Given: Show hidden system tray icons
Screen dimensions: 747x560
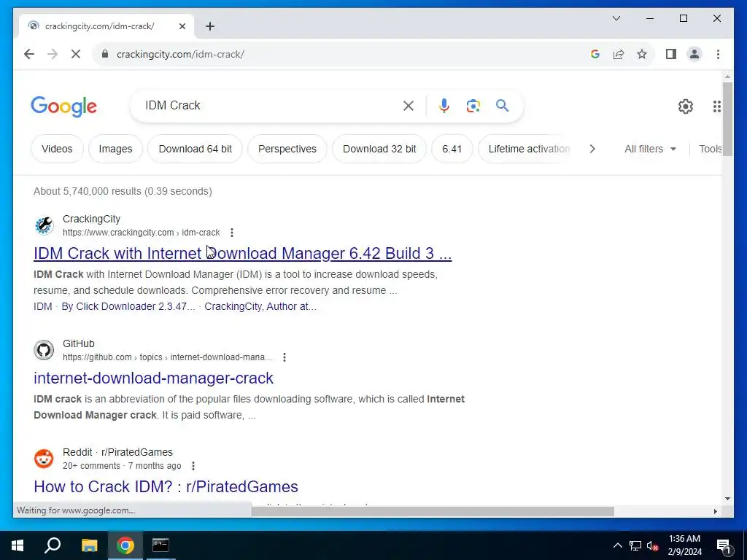Looking at the screenshot, I should pyautogui.click(x=617, y=545).
